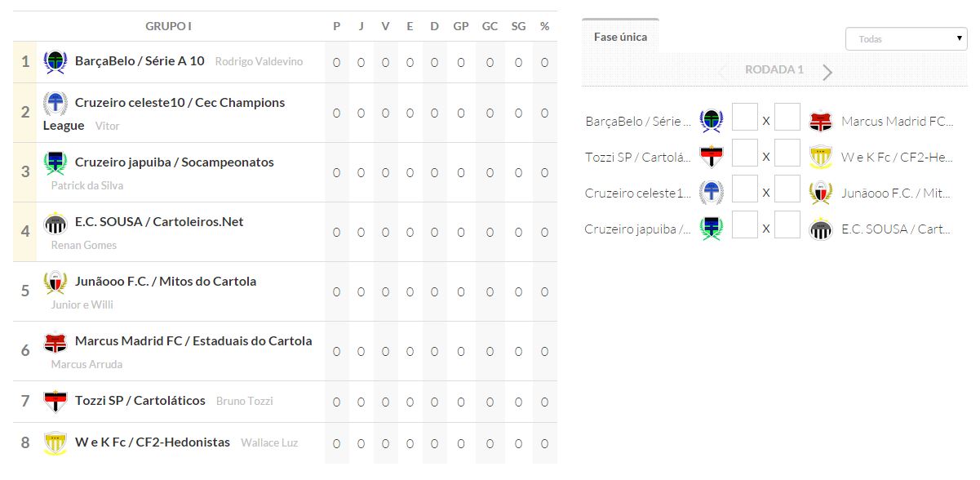Click Cruzeiro japuiba crest in standings
Image resolution: width=980 pixels, height=480 pixels.
click(55, 163)
